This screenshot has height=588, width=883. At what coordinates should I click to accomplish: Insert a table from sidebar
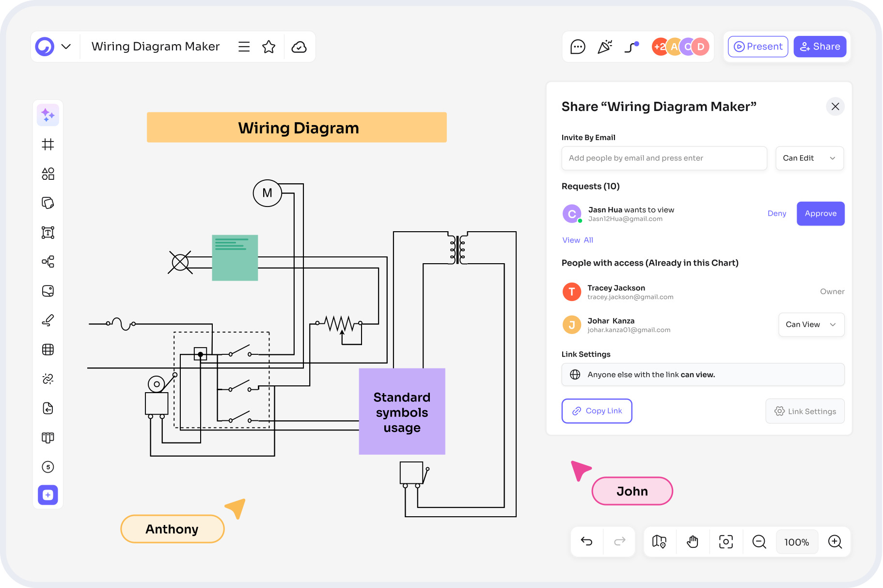(48, 350)
